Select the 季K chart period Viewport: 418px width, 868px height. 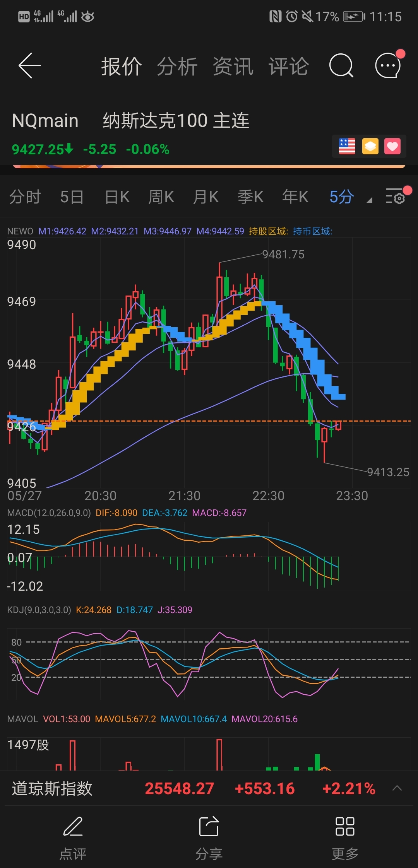point(250,197)
